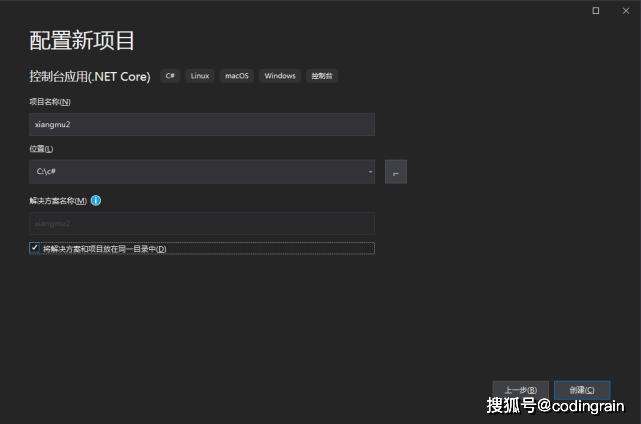Click the 项目名称(N) label
This screenshot has height=424, width=641.
pyautogui.click(x=50, y=102)
